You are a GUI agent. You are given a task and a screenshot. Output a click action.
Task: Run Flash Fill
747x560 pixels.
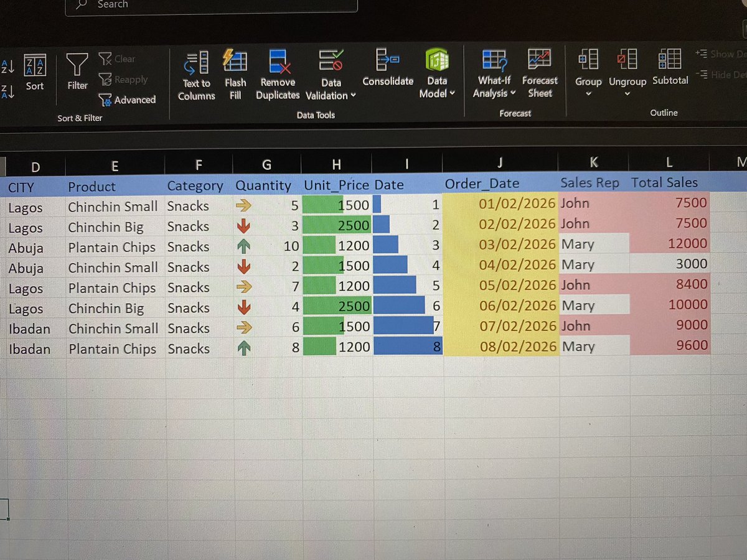(235, 75)
